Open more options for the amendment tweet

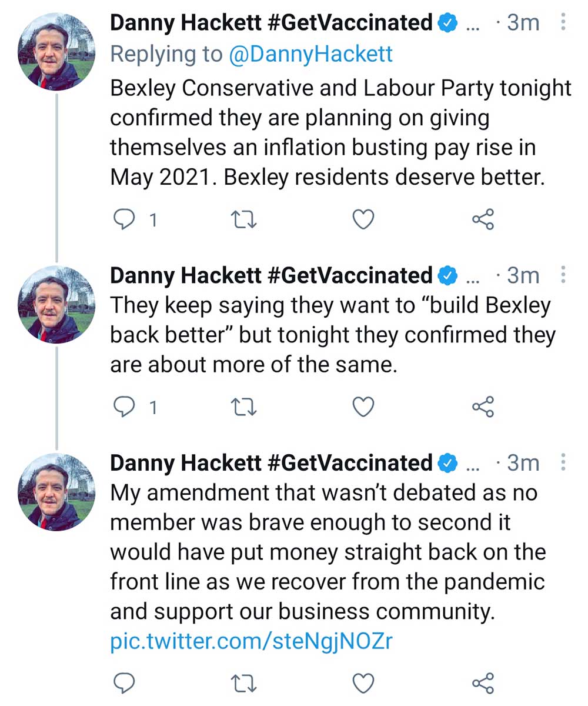[563, 462]
